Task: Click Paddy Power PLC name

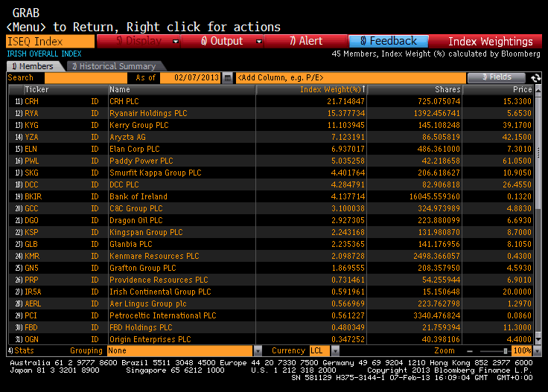Action: [x=141, y=161]
